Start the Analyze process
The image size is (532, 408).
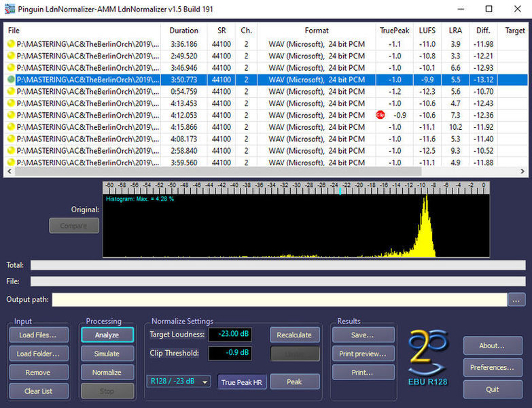[x=107, y=335]
